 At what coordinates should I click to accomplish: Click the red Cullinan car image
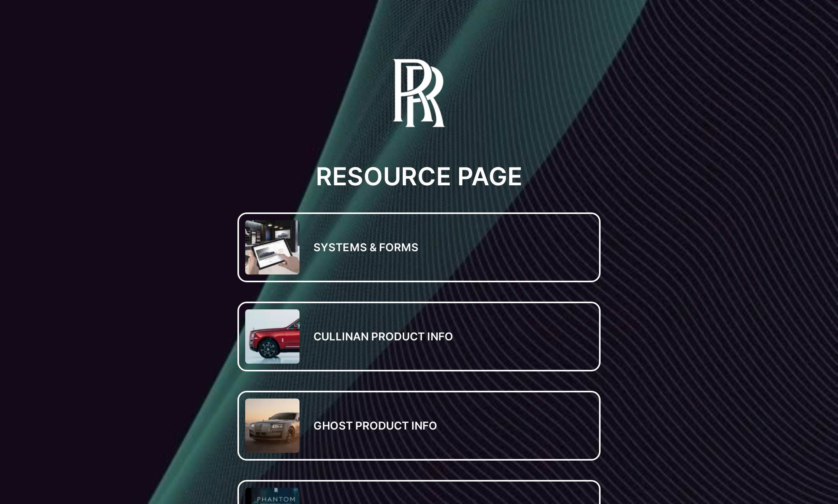(272, 337)
